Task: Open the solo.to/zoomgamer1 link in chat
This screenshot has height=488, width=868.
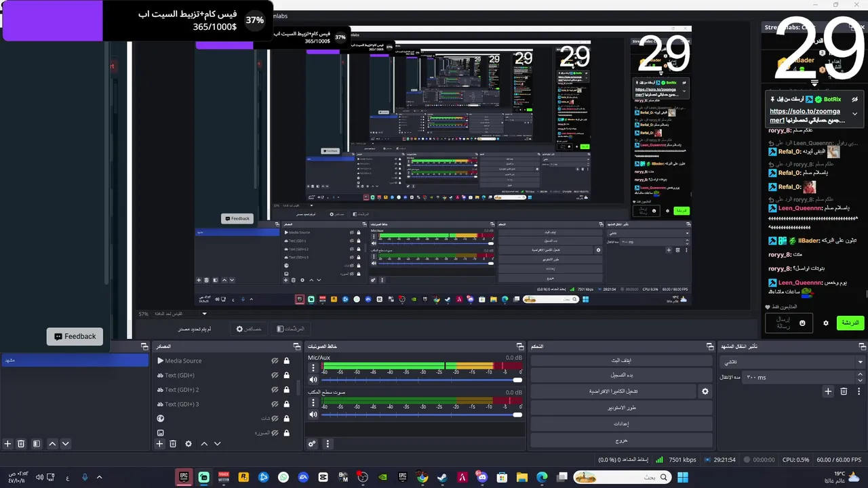Action: click(805, 115)
